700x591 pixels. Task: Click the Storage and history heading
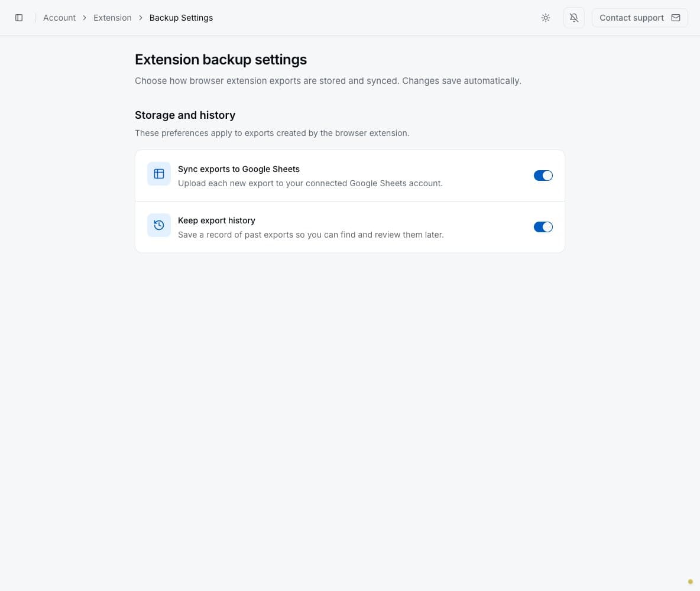click(x=185, y=115)
